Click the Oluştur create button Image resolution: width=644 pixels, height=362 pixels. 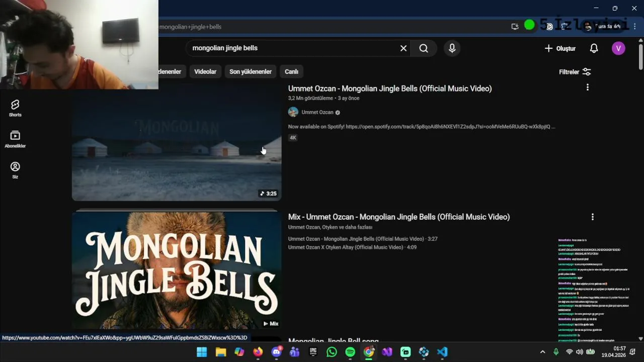coord(560,48)
